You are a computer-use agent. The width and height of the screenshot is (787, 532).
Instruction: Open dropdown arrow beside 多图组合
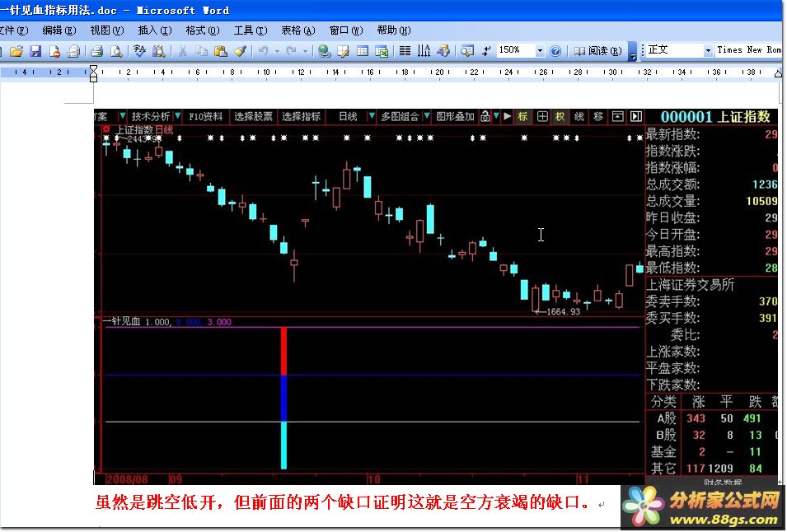[x=427, y=116]
